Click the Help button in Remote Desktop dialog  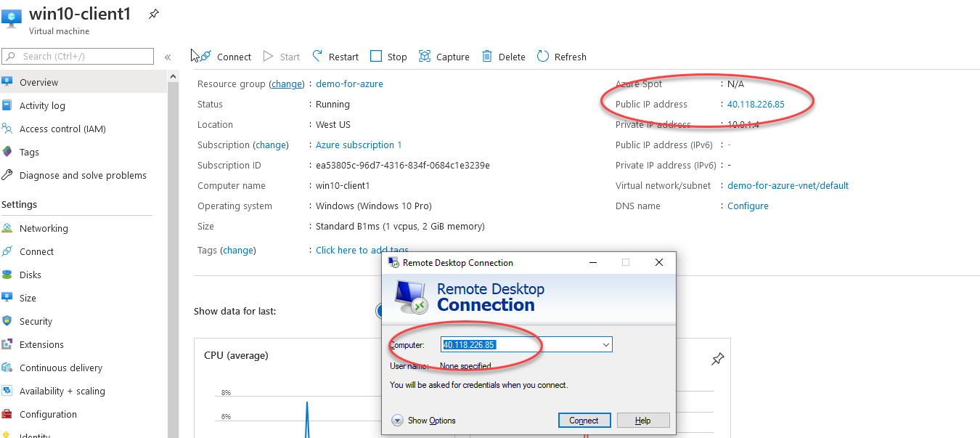(643, 420)
